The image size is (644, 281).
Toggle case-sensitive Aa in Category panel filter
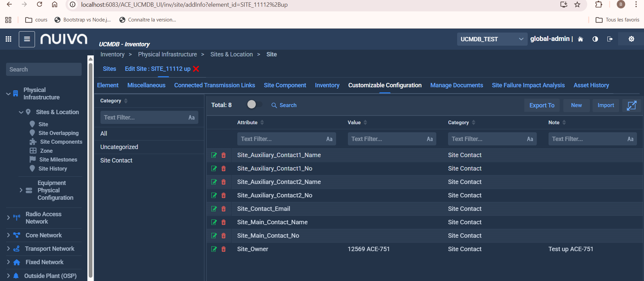pos(191,118)
